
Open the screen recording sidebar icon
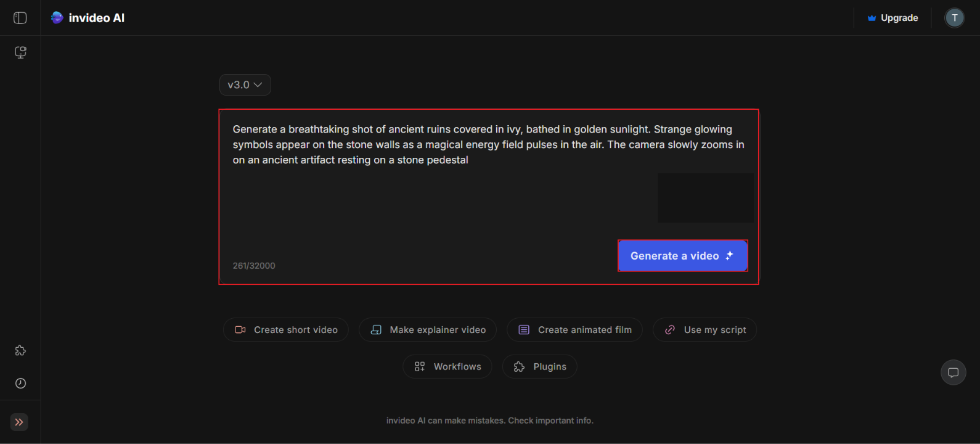[x=20, y=52]
